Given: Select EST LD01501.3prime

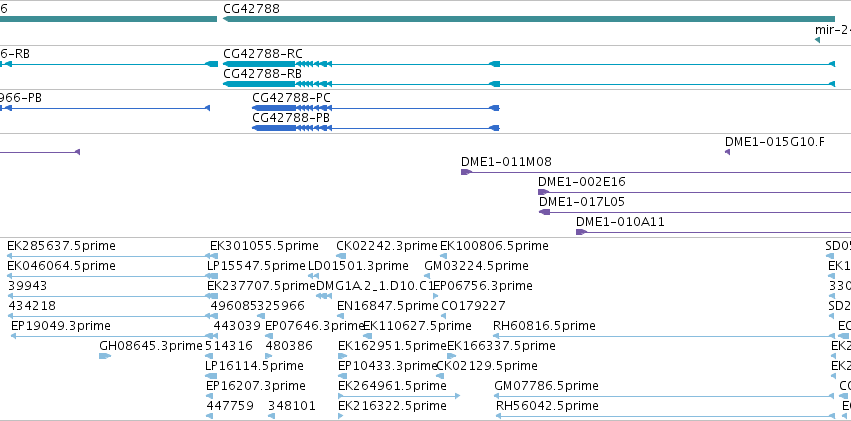Looking at the screenshot, I should [x=358, y=266].
